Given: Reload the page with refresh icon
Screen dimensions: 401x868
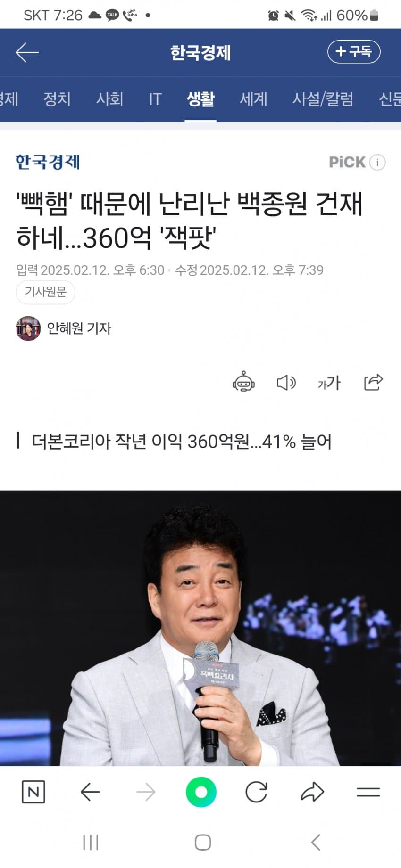Looking at the screenshot, I should coord(257,792).
